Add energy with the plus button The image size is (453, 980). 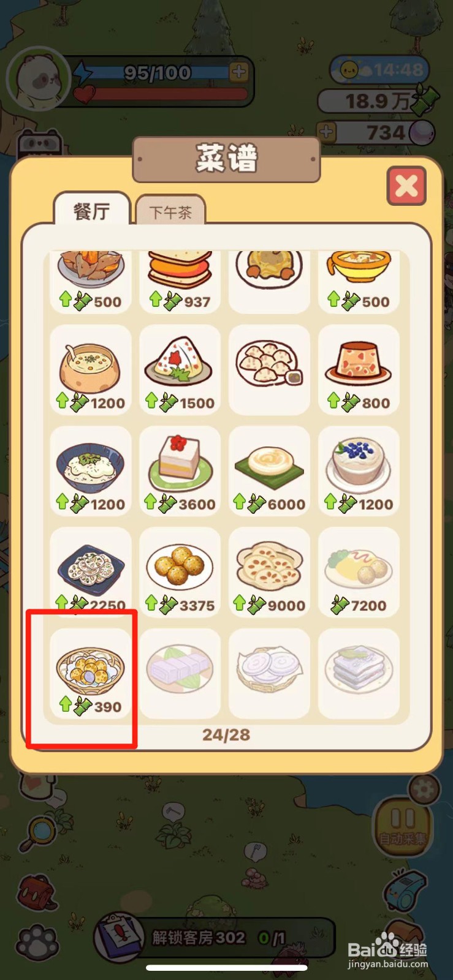pos(238,72)
